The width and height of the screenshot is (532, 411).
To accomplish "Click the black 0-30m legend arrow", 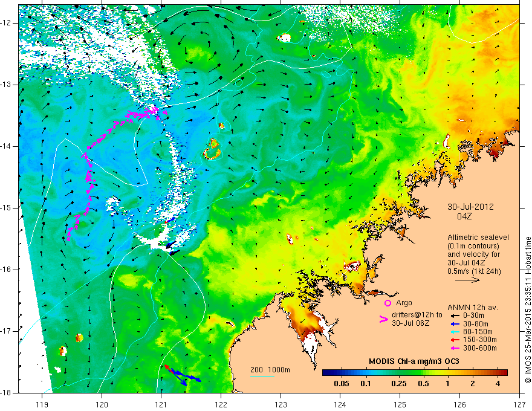I will tap(455, 316).
